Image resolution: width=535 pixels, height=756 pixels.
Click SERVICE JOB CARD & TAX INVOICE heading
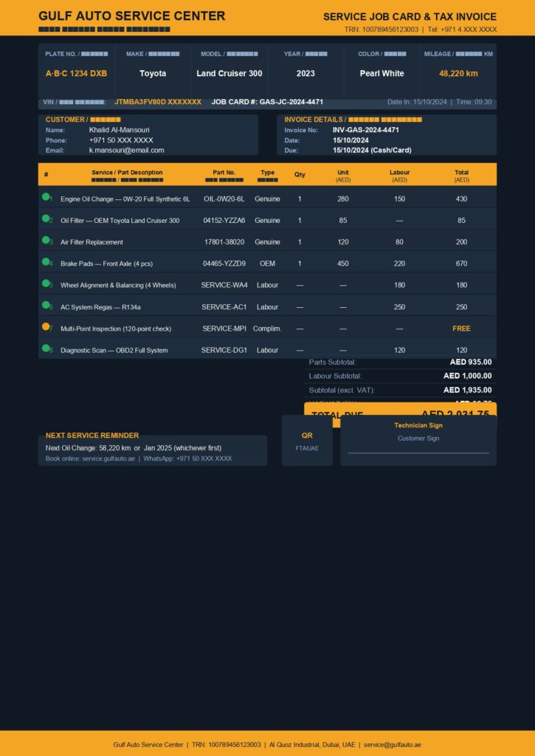[410, 17]
